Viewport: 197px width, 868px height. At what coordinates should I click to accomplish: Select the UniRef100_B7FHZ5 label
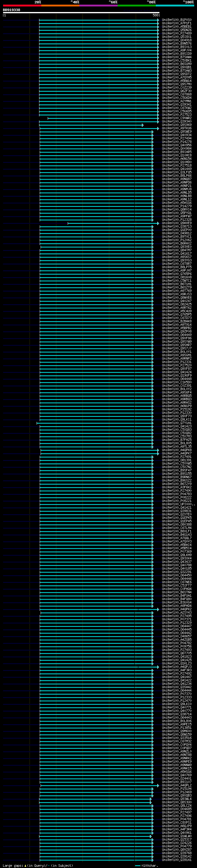[x=176, y=440]
